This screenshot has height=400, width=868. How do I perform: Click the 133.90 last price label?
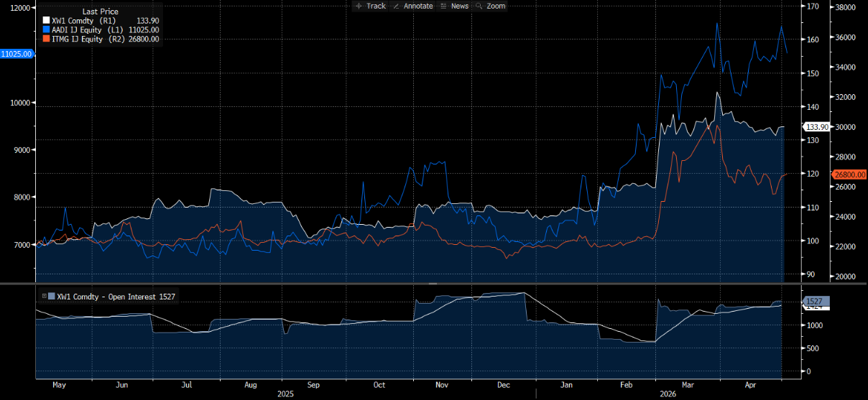(x=816, y=126)
